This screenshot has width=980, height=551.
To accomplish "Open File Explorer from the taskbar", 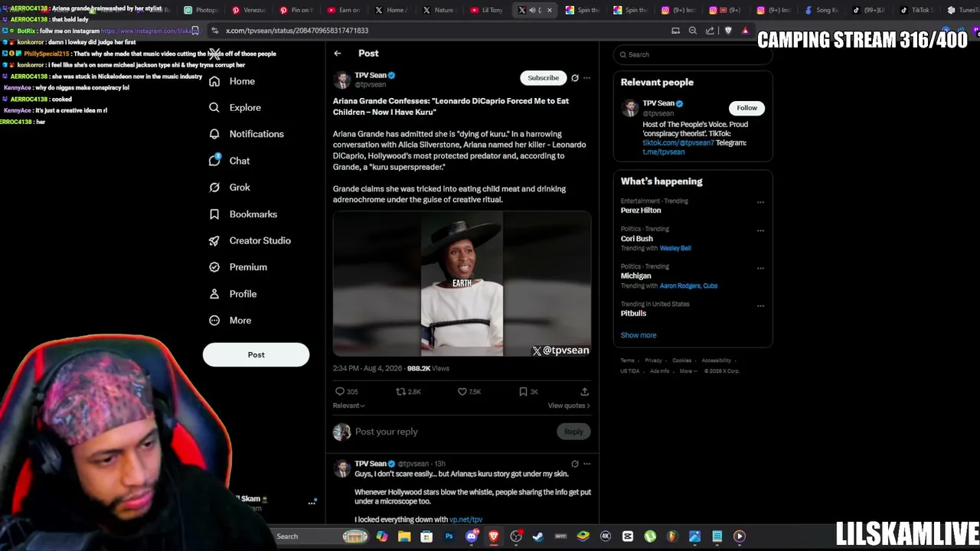I will click(404, 536).
